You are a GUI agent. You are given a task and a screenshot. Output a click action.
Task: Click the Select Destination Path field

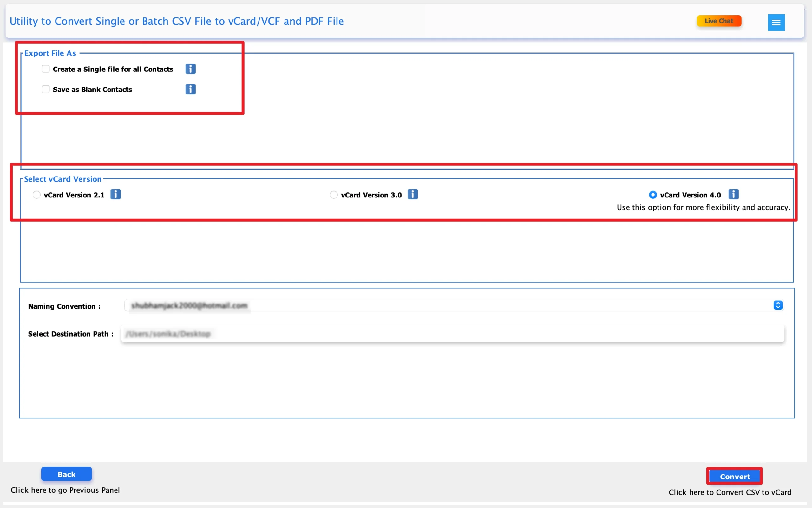point(453,334)
